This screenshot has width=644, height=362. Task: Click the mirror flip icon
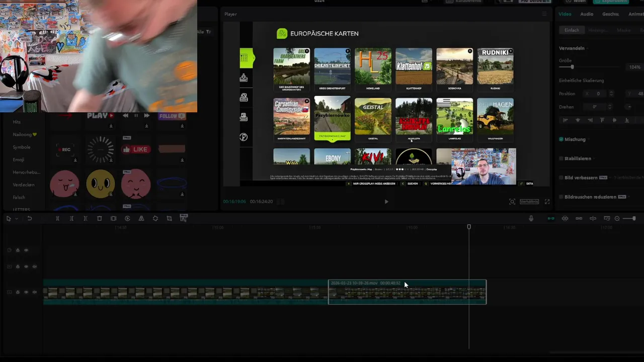coord(141,219)
